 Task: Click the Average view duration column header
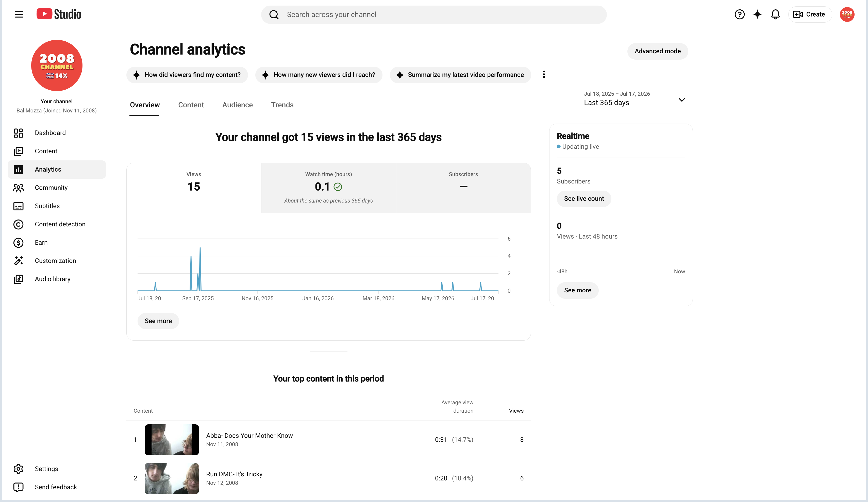(457, 407)
